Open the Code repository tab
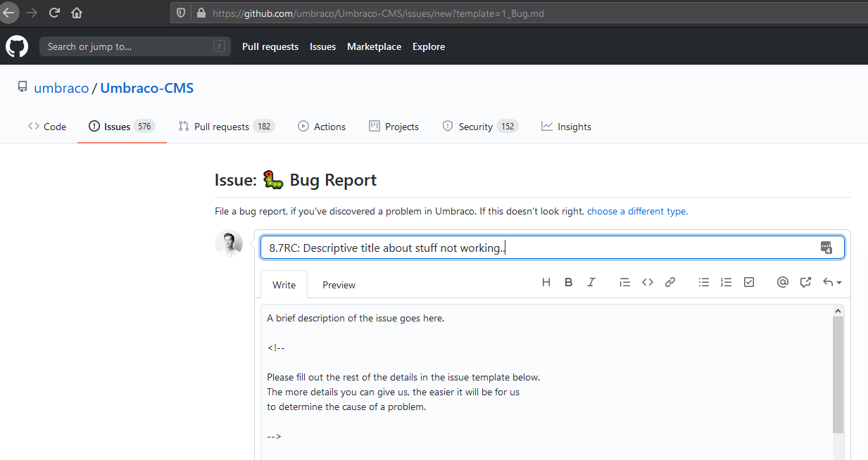This screenshot has width=868, height=460. click(47, 127)
